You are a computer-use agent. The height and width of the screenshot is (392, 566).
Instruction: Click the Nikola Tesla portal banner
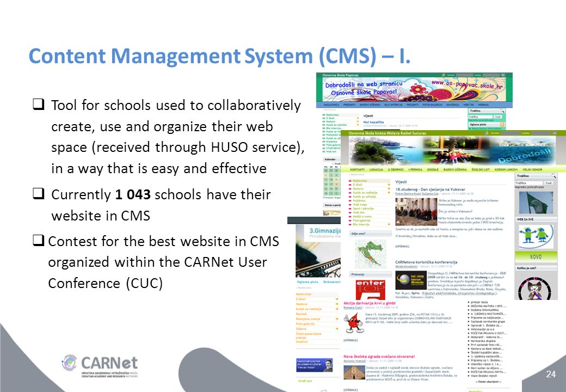(315, 365)
